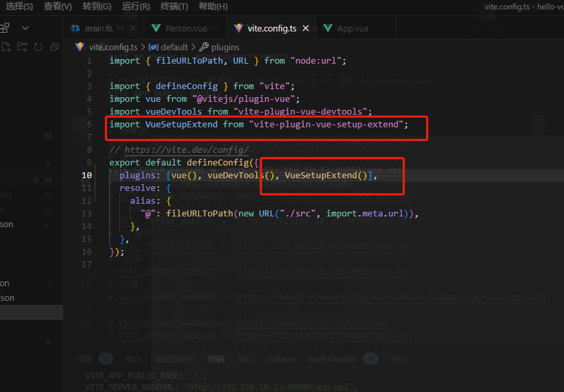Image resolution: width=564 pixels, height=392 pixels.
Task: Open the Spell Checker from status bar
Action: click(x=332, y=358)
